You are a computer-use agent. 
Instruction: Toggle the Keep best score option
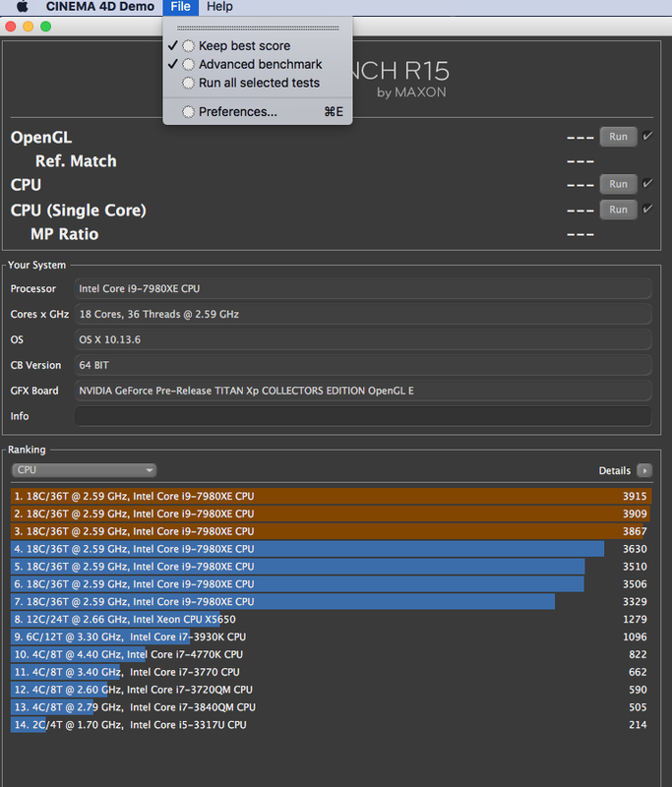(x=258, y=45)
